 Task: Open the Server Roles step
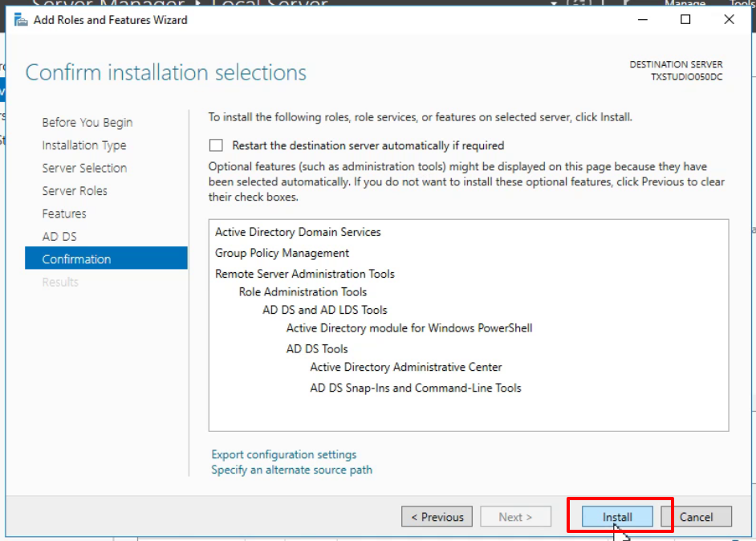coord(75,190)
